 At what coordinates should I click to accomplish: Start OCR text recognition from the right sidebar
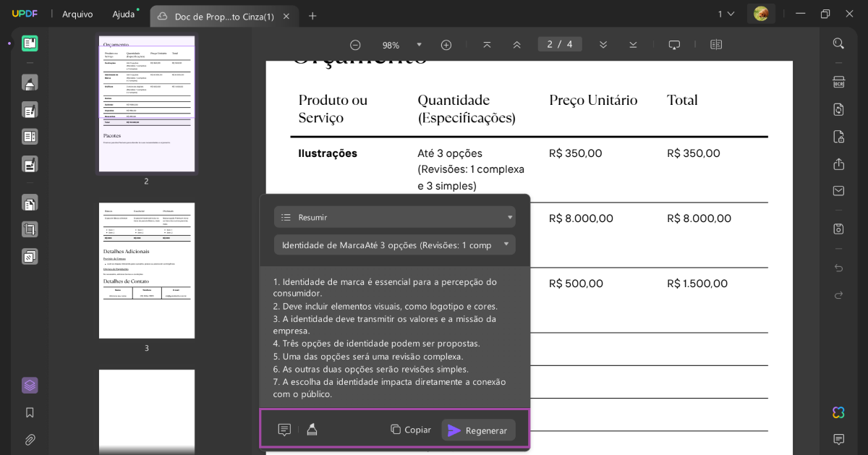click(x=838, y=82)
